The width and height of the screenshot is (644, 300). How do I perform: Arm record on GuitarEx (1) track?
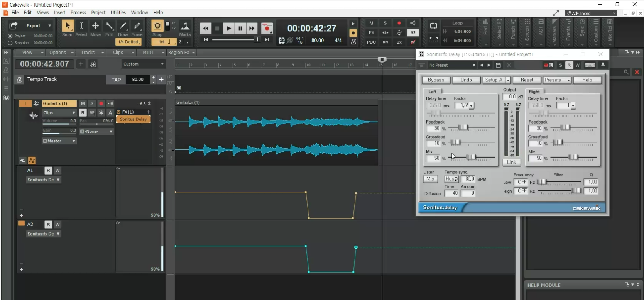[101, 103]
